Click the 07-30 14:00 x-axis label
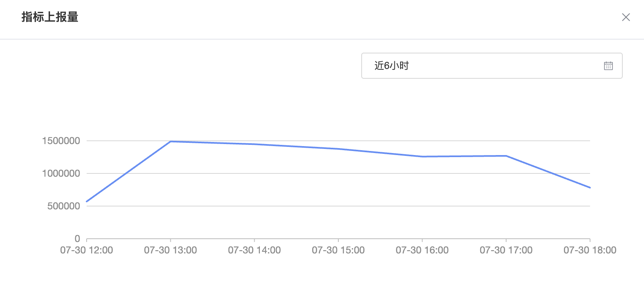 (x=254, y=250)
